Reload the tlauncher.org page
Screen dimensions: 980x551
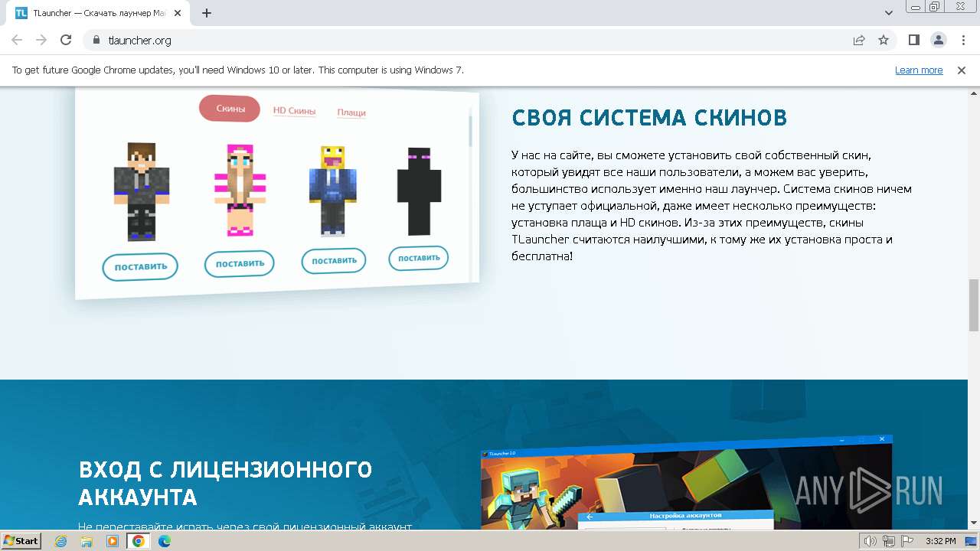tap(66, 40)
